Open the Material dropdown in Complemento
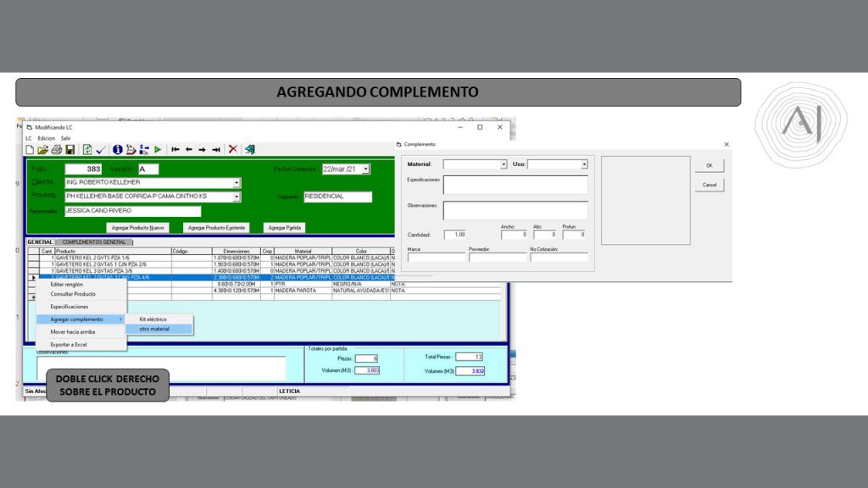The width and height of the screenshot is (868, 488). click(x=504, y=164)
